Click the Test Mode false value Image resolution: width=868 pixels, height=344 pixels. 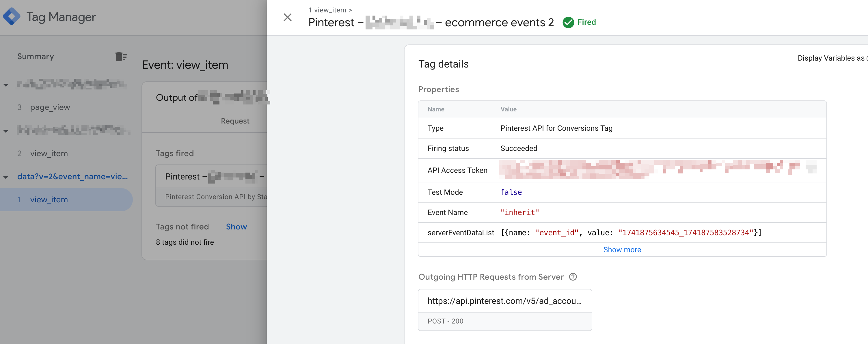(511, 192)
